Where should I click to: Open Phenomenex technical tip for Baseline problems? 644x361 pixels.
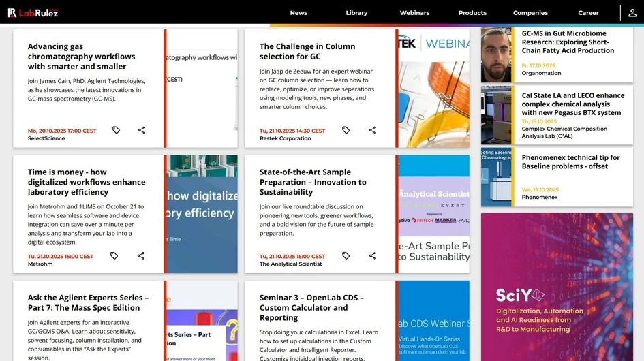570,162
